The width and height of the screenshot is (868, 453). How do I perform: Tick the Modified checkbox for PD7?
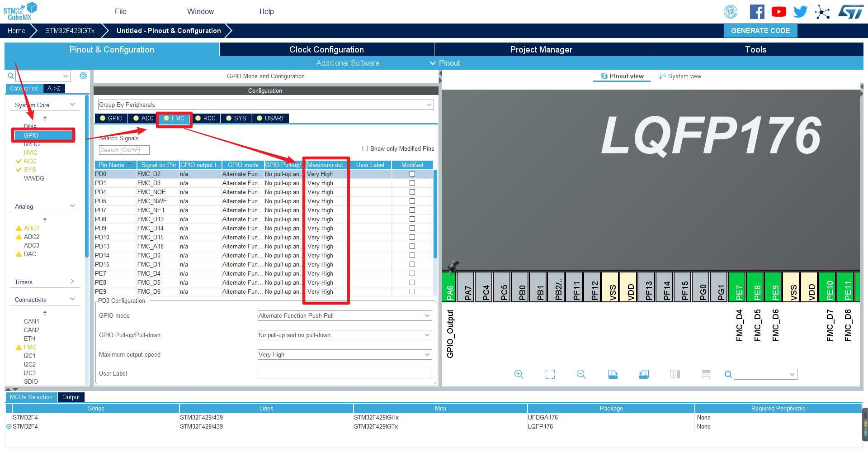(x=412, y=210)
